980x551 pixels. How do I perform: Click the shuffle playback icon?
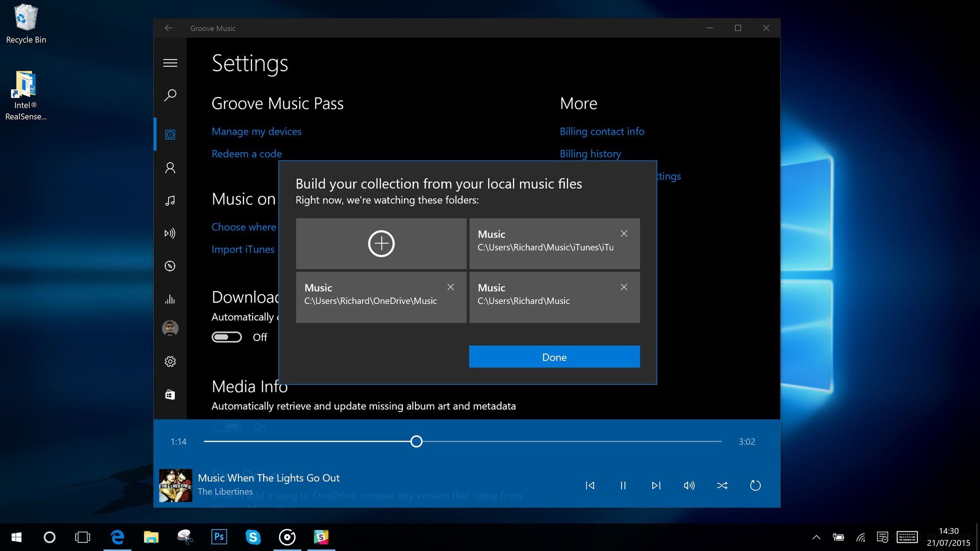click(722, 485)
